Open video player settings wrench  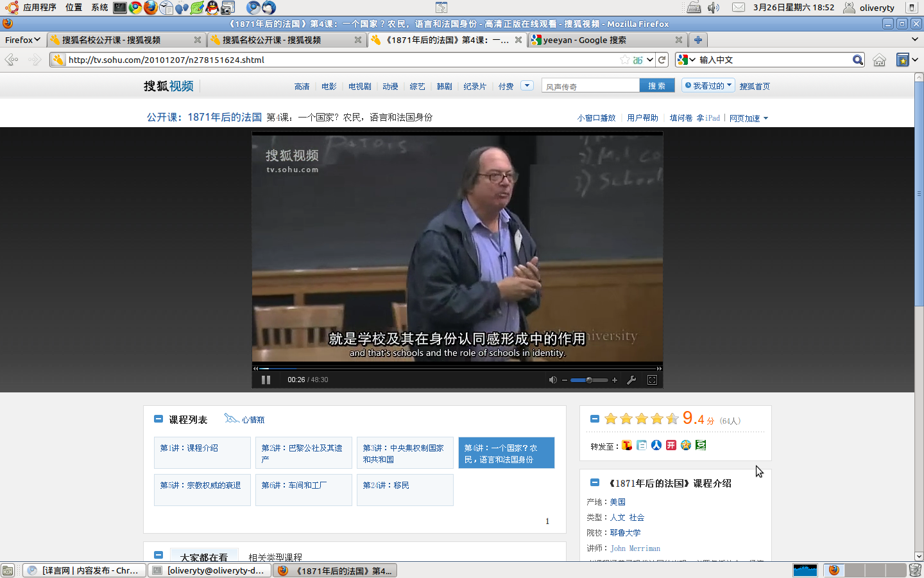pos(631,380)
